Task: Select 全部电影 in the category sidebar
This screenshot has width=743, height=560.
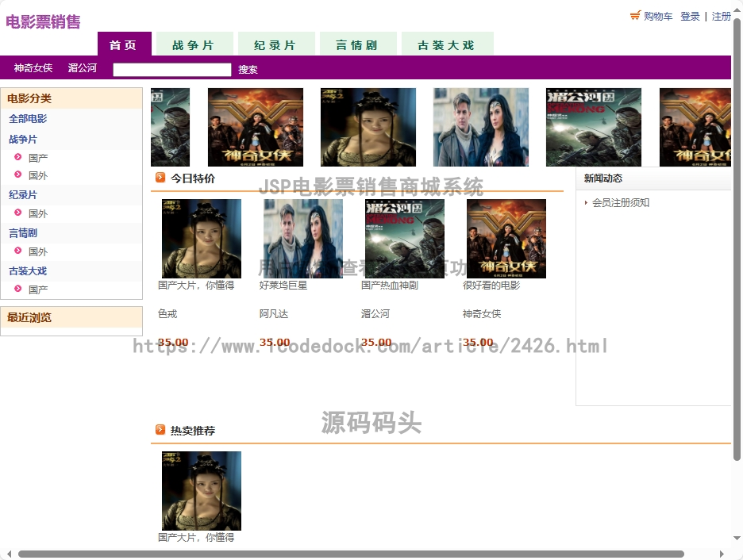Action: (28, 119)
